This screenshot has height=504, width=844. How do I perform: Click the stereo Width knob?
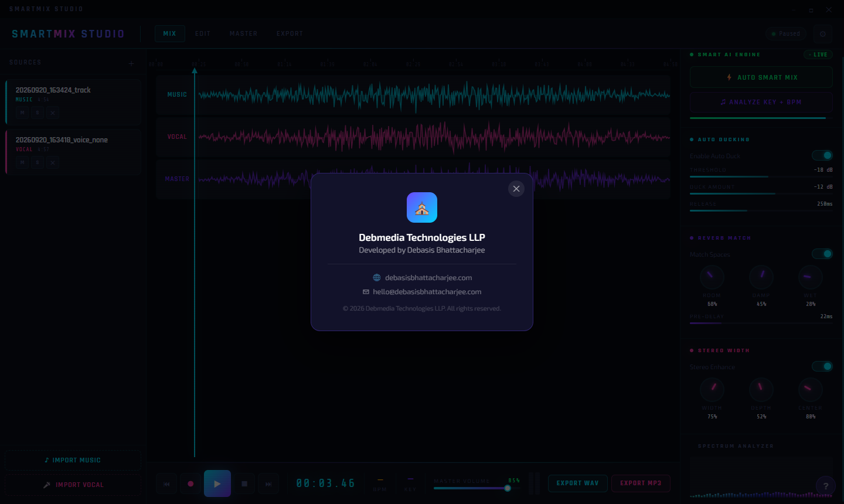(x=712, y=389)
